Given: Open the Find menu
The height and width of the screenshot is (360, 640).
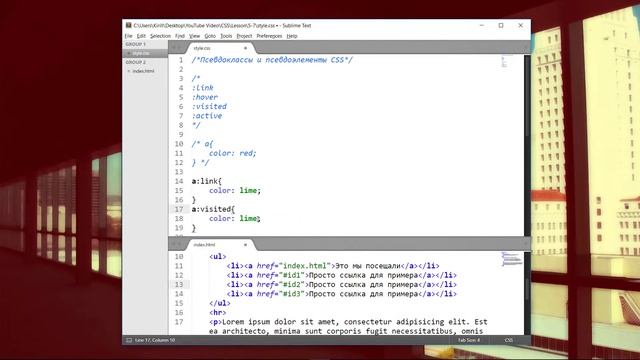Looking at the screenshot, I should [180, 36].
